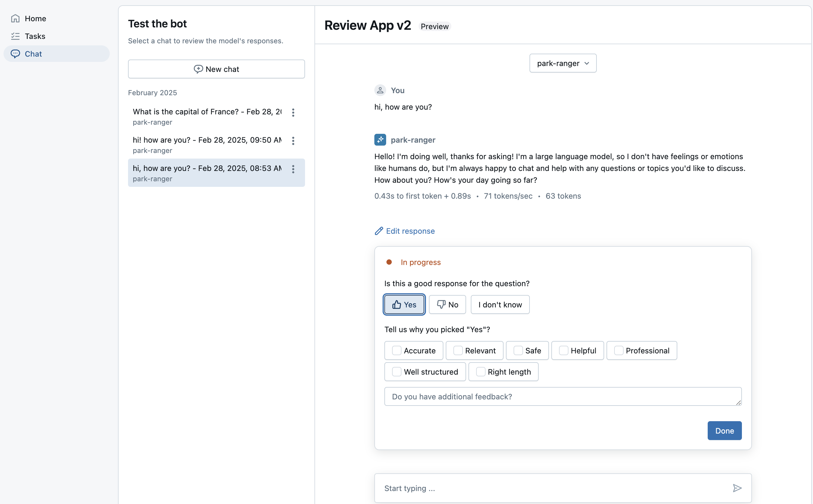Screen dimensions: 813x504
Task: Click the Home icon in sidebar
Action: point(15,18)
